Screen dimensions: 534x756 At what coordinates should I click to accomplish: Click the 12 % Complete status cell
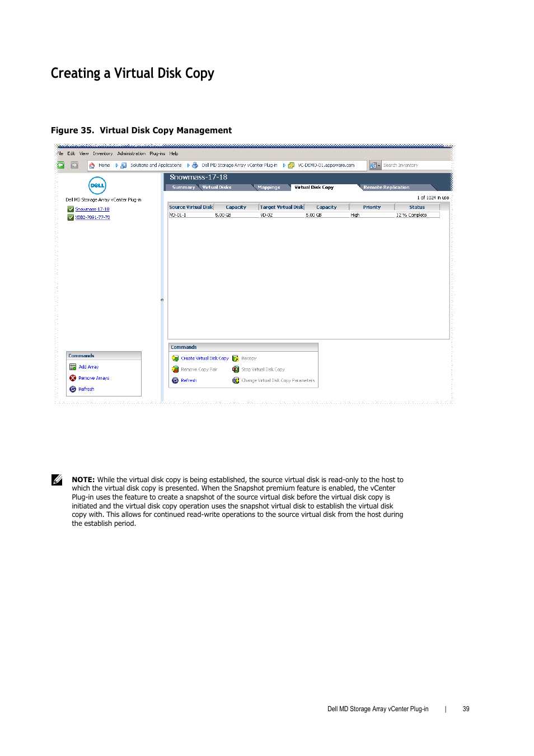418,215
